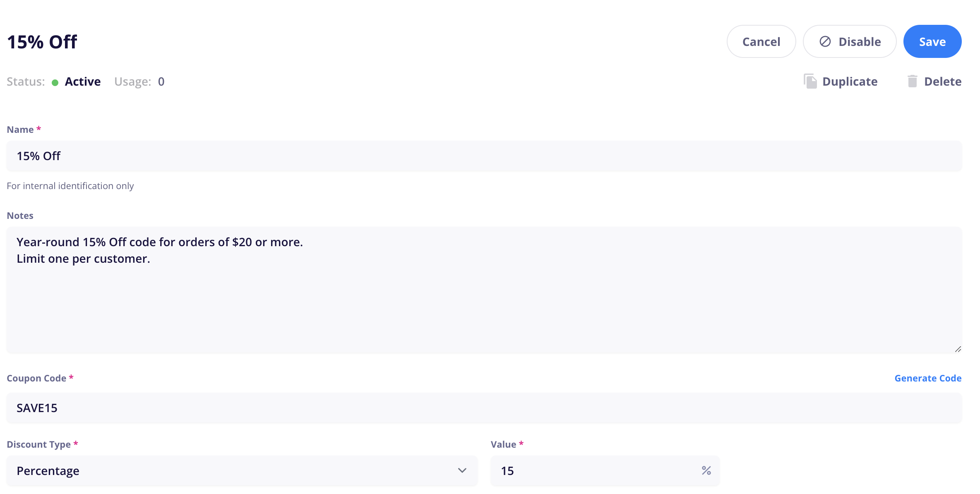Click the percent symbol in Value field
The height and width of the screenshot is (494, 980).
706,470
